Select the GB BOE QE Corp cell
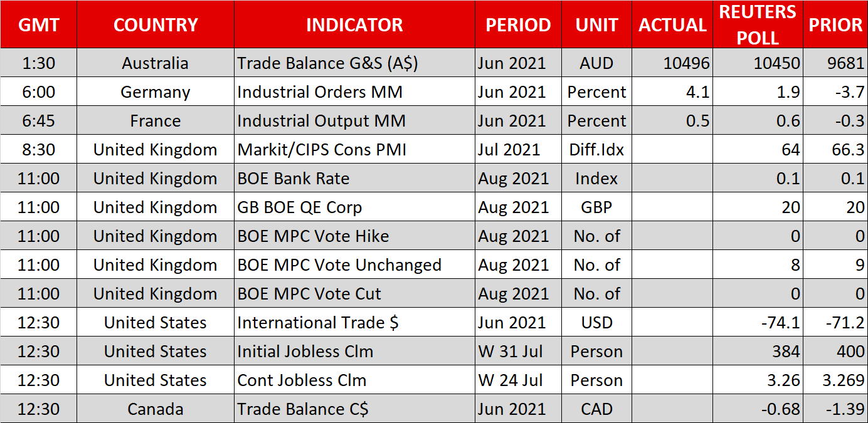Image resolution: width=868 pixels, height=423 pixels. click(300, 207)
